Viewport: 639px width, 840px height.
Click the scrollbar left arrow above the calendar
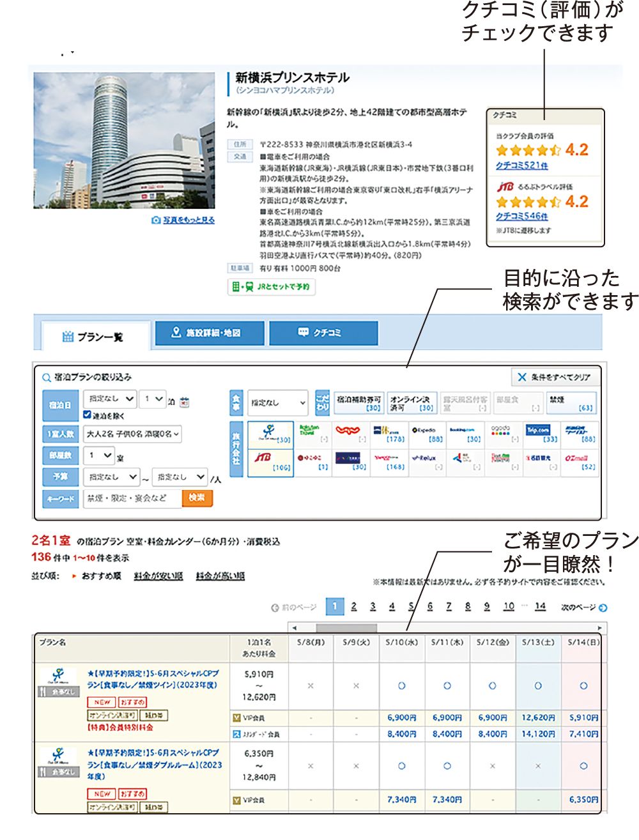(x=294, y=627)
